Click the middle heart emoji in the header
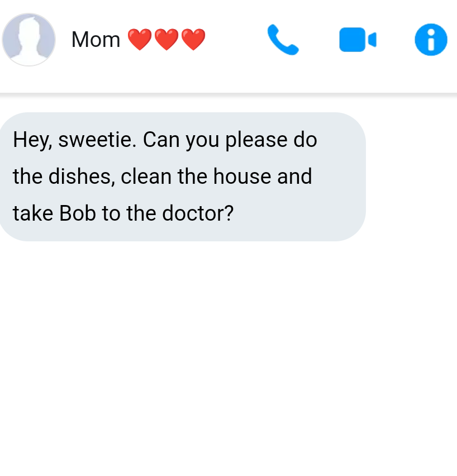Viewport: 457px width, 476px height. pyautogui.click(x=166, y=40)
